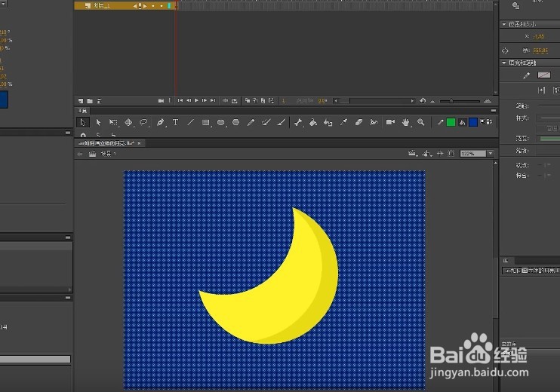560x392 pixels.
Task: Add a new layer in timeline
Action: tap(81, 101)
